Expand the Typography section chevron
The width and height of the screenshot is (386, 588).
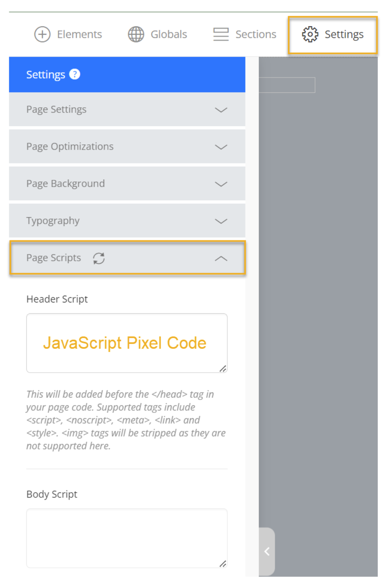pos(221,221)
